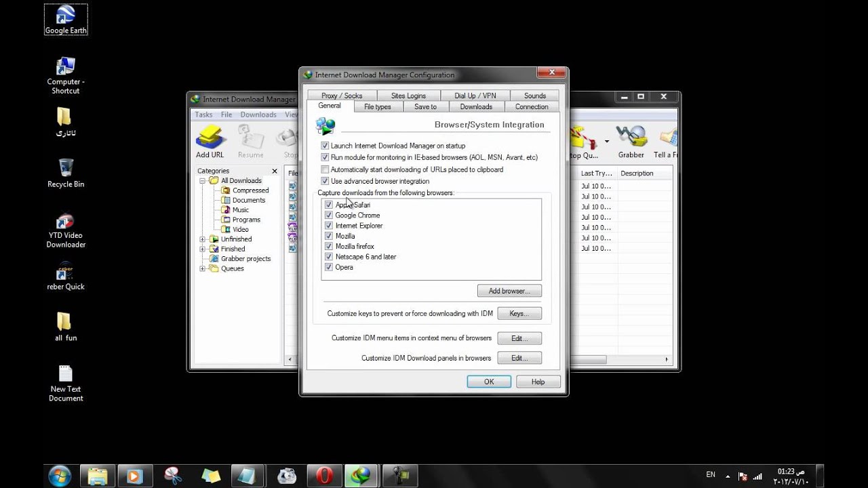Close the Categories panel with its X
This screenshot has width=868, height=488.
(x=275, y=171)
